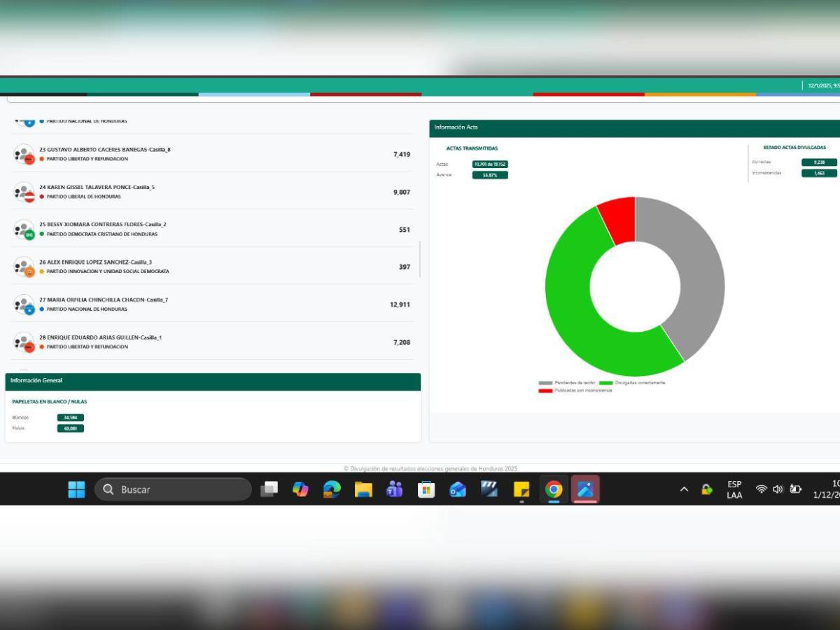Click Karen Gissel Talavera Ponce avatar icon
840x630 pixels.
tap(24, 192)
